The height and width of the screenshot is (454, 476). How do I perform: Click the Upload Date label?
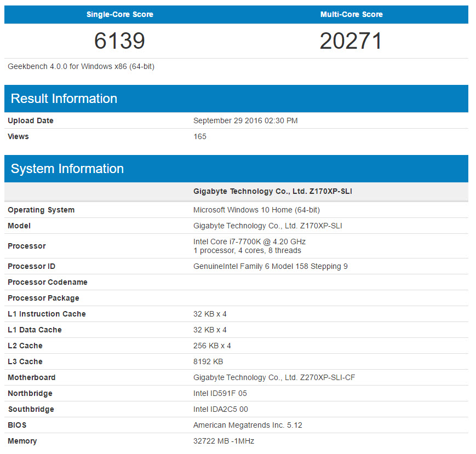pos(31,120)
